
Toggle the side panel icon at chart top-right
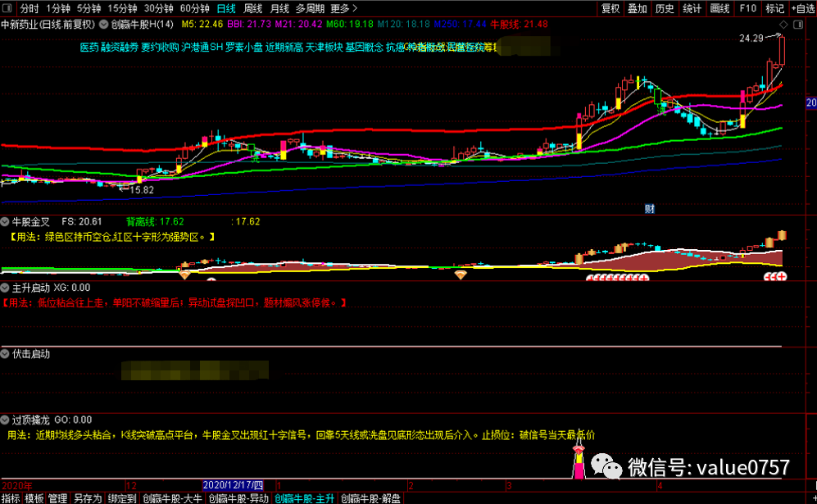click(x=797, y=25)
